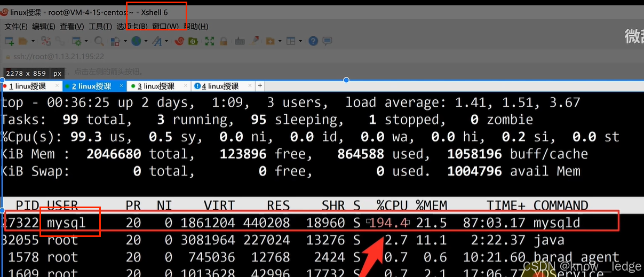This screenshot has width=644, height=277.
Task: Click the mysql user name text
Action: [67, 222]
